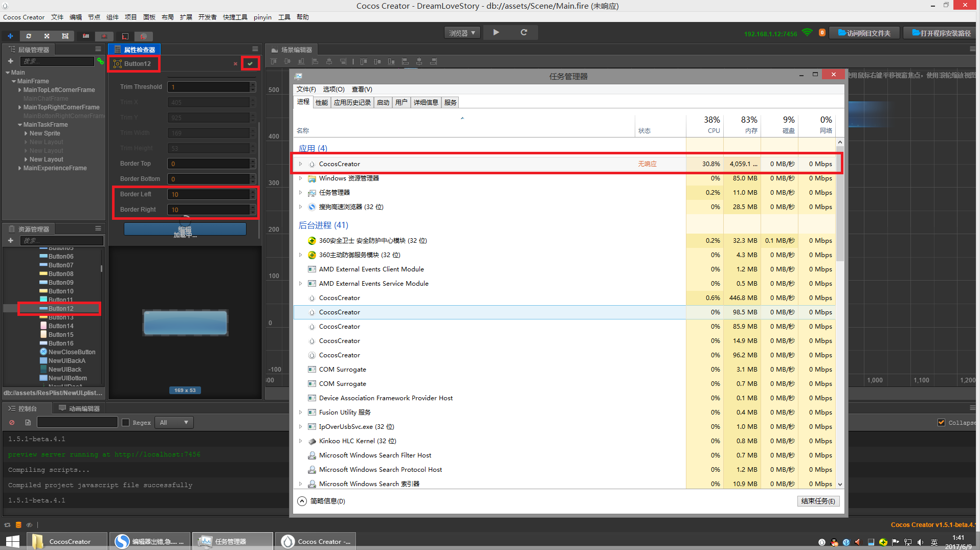Expand the MainExperienceFrame node
Image resolution: width=980 pixels, height=550 pixels.
[x=20, y=168]
